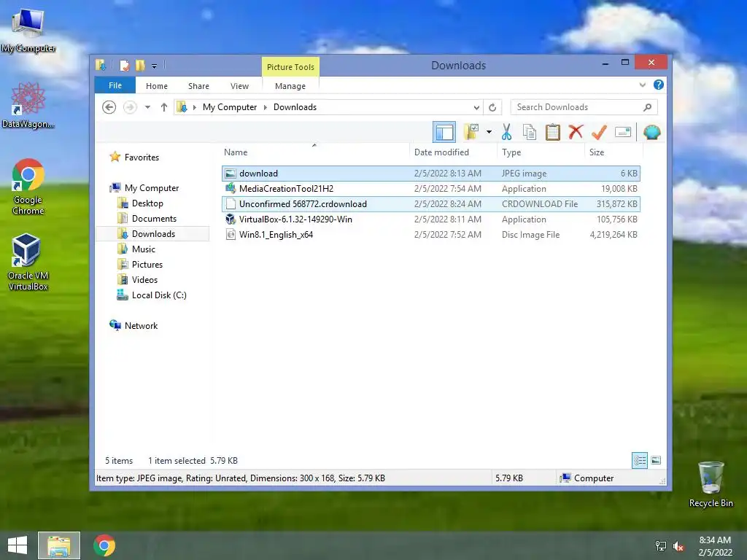This screenshot has width=747, height=560.
Task: Select the Recycle Bin desktop icon
Action: pos(711,484)
